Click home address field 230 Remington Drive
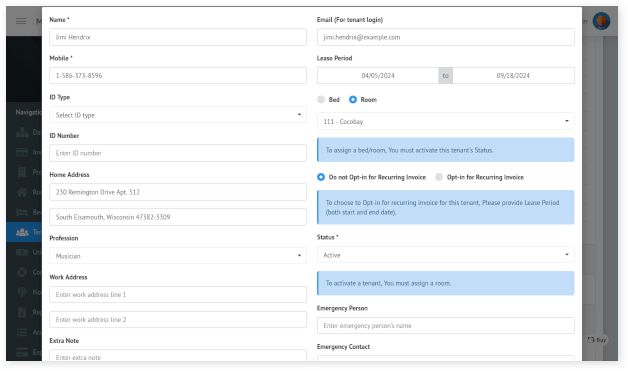 coord(178,192)
